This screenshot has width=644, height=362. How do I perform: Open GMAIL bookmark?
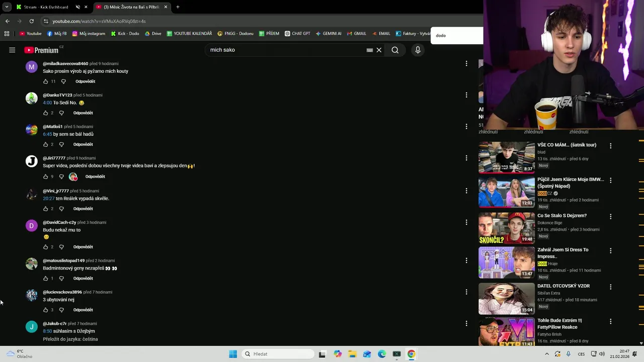pos(357,34)
